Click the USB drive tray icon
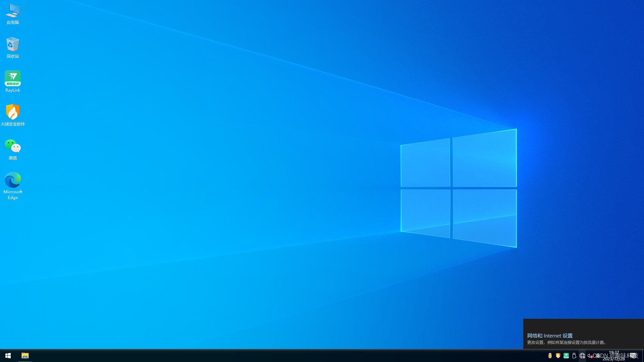 (550, 356)
